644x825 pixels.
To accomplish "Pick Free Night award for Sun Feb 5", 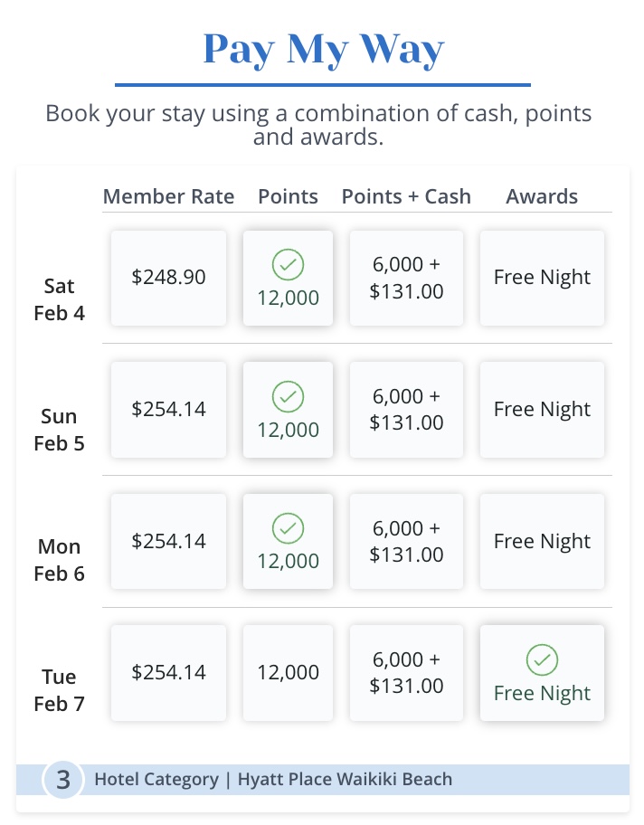I will tap(542, 409).
